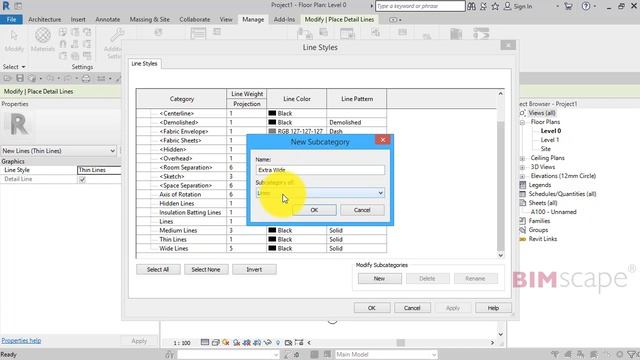Select the Level 1 floor plan in browser
This screenshot has width=640, height=360.
point(550,140)
